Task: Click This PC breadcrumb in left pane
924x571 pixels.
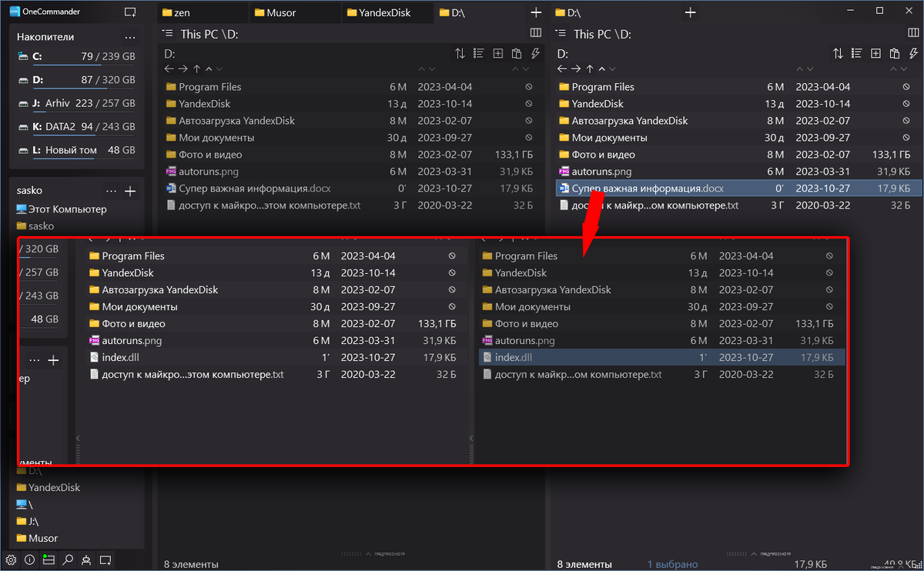Action: (x=200, y=34)
